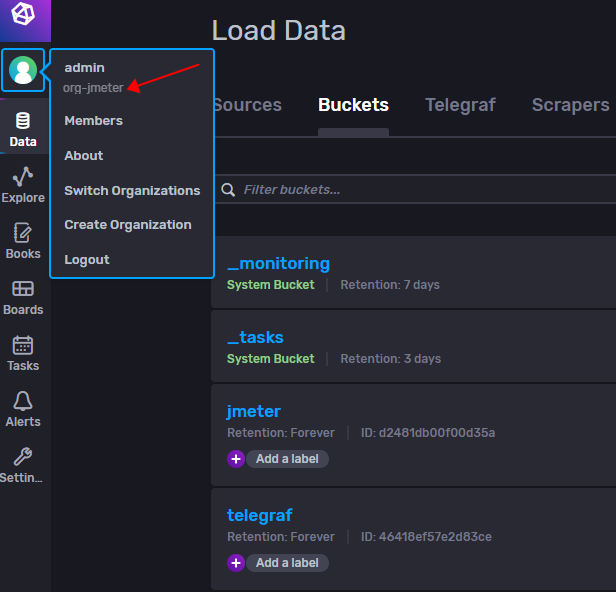
Task: Open the Alerts bell icon
Action: pos(23,401)
